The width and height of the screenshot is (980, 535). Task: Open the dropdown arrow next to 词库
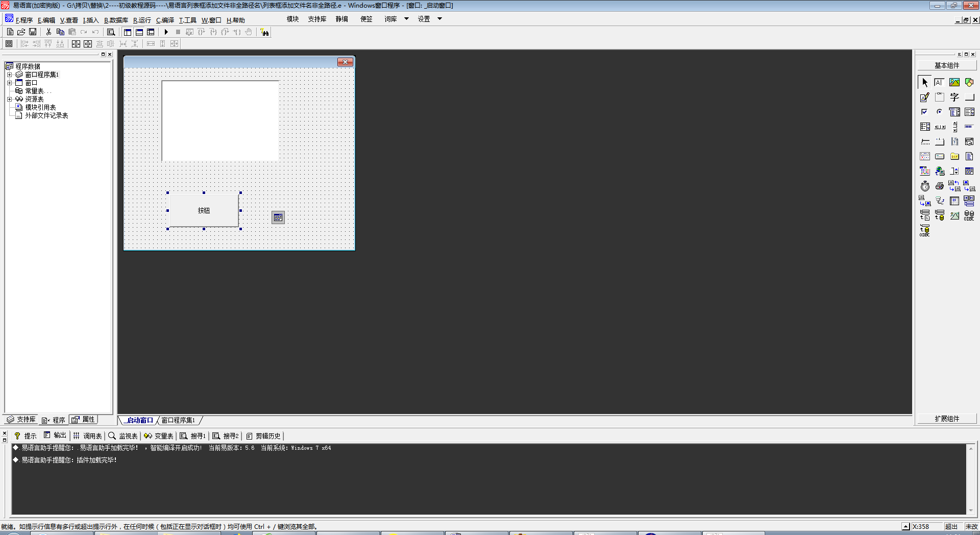[x=406, y=19]
